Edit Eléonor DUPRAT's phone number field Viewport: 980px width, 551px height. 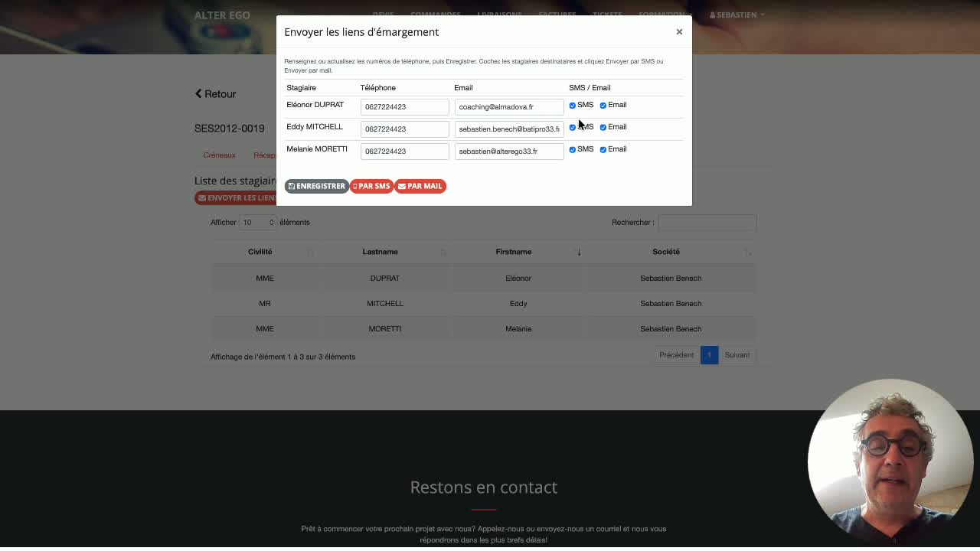click(404, 107)
